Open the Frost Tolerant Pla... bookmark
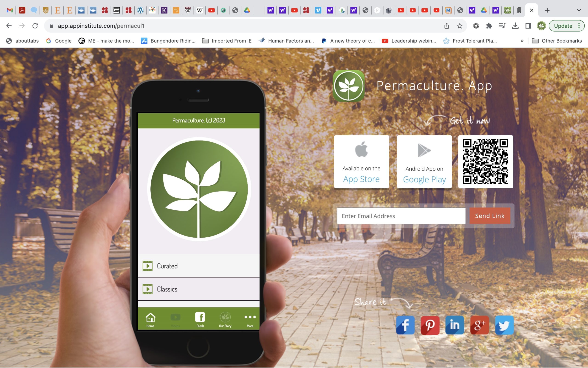The image size is (588, 368). tap(470, 41)
